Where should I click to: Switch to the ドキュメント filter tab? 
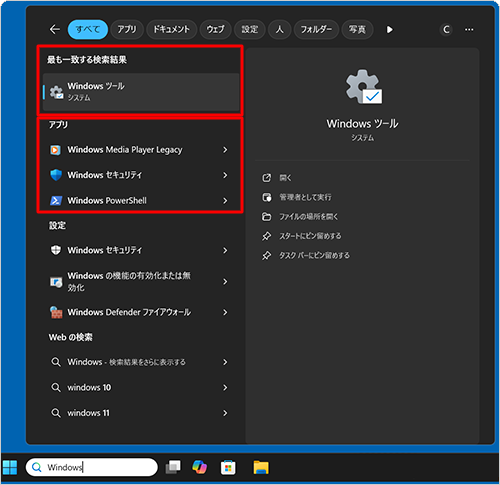[x=171, y=29]
